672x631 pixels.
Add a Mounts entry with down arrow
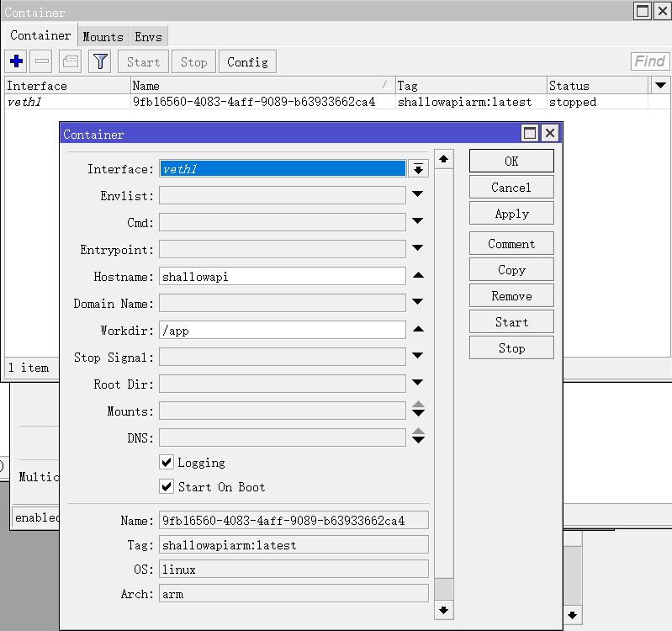[x=418, y=413]
